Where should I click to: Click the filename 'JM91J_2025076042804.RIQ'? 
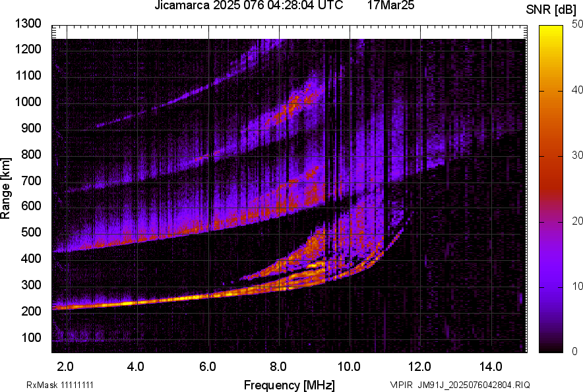tap(474, 385)
